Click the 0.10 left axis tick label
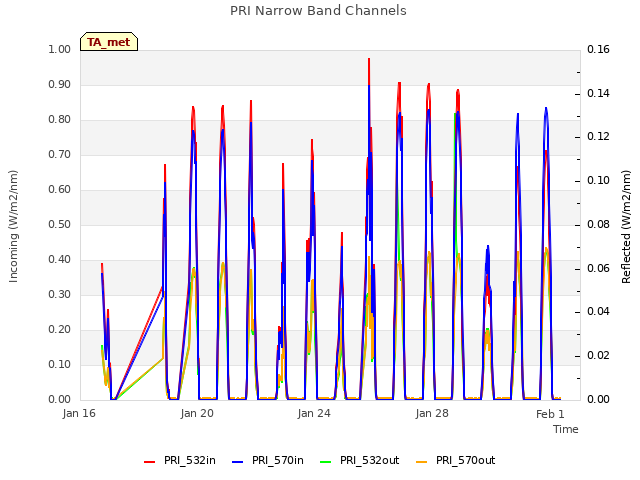Image resolution: width=640 pixels, height=480 pixels. 60,364
